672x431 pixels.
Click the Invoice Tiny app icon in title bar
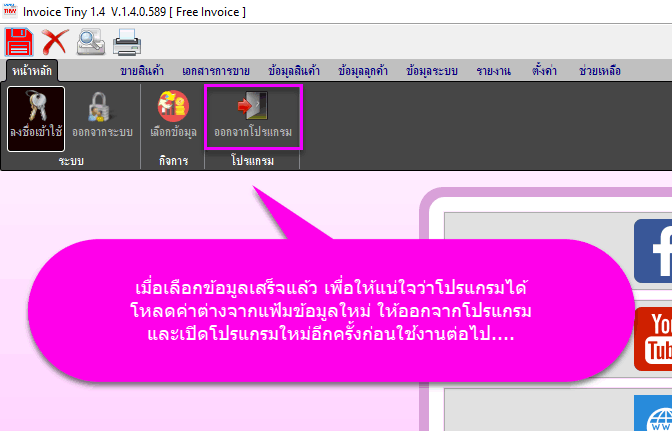10,10
